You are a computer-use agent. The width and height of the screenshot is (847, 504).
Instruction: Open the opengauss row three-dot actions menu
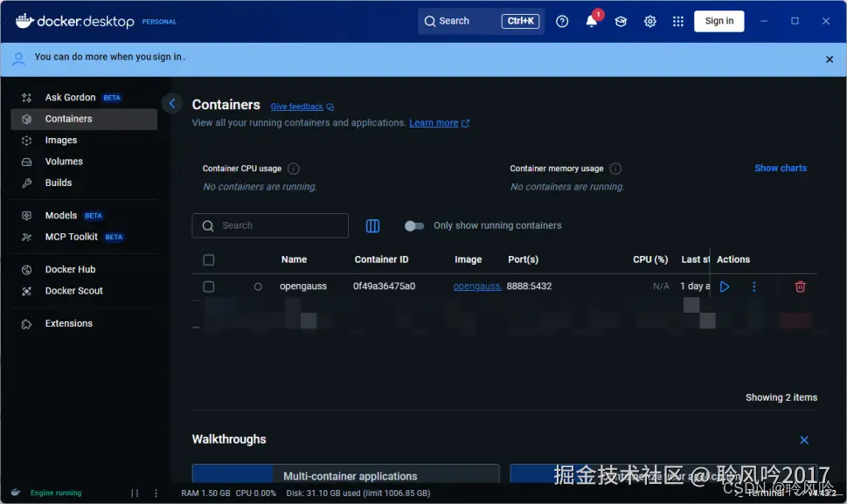(x=754, y=287)
